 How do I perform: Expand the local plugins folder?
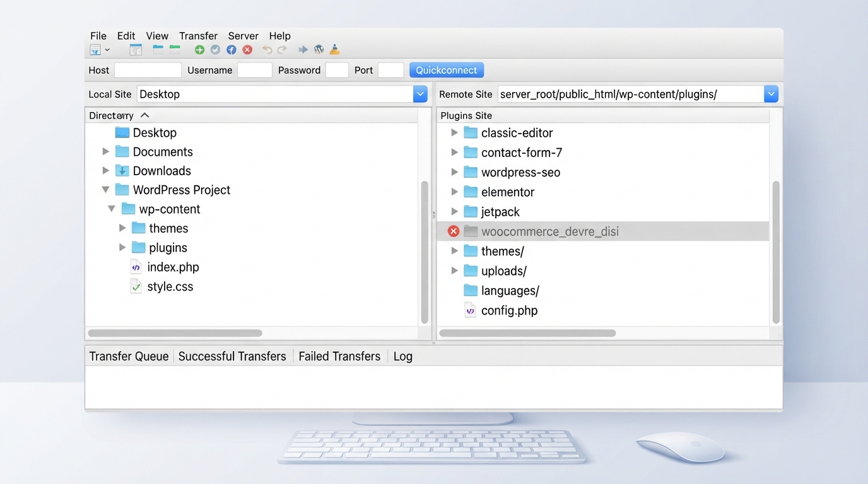(x=122, y=248)
